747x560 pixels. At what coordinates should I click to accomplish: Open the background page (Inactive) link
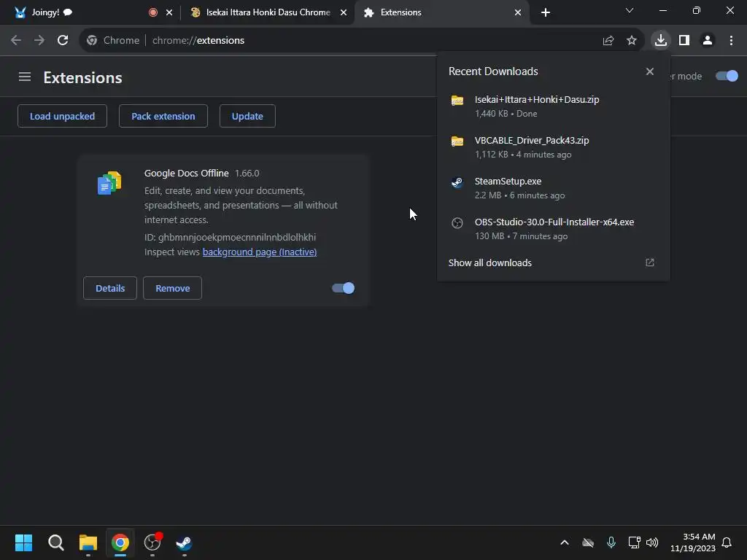point(260,252)
